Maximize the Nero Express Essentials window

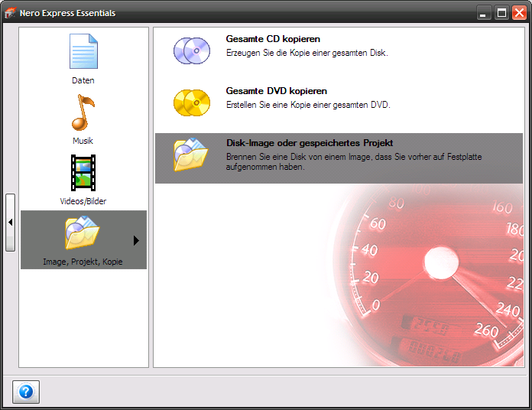(501, 13)
